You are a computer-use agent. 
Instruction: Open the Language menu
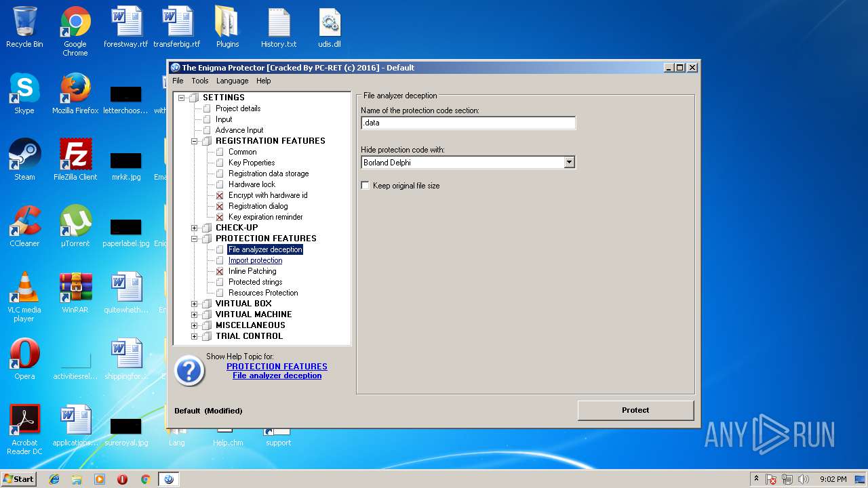(233, 81)
